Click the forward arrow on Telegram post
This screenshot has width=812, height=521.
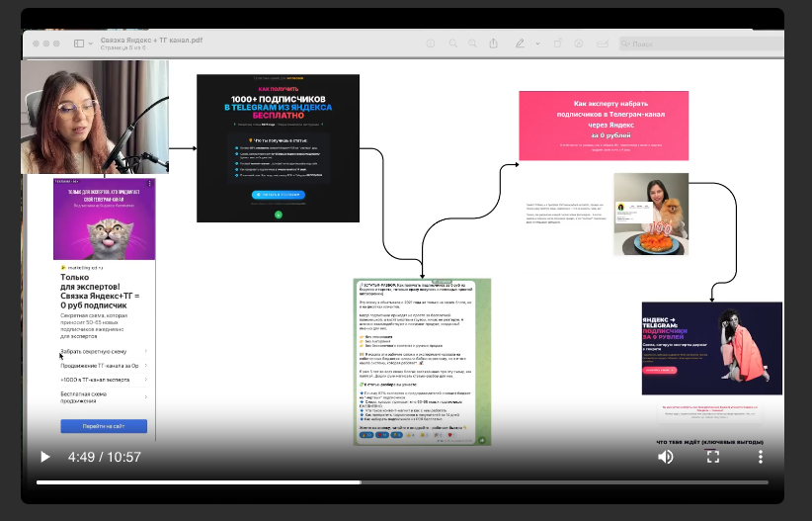482,440
